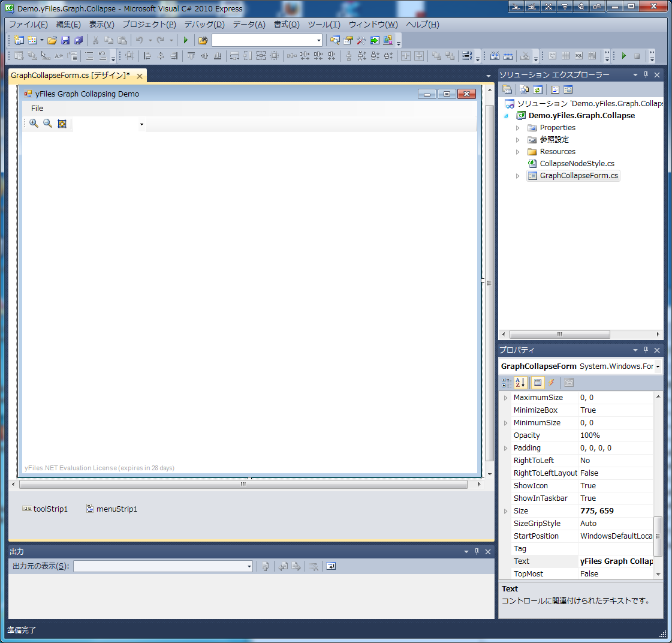
Task: Save the current file with the floppy disk icon
Action: [x=65, y=40]
